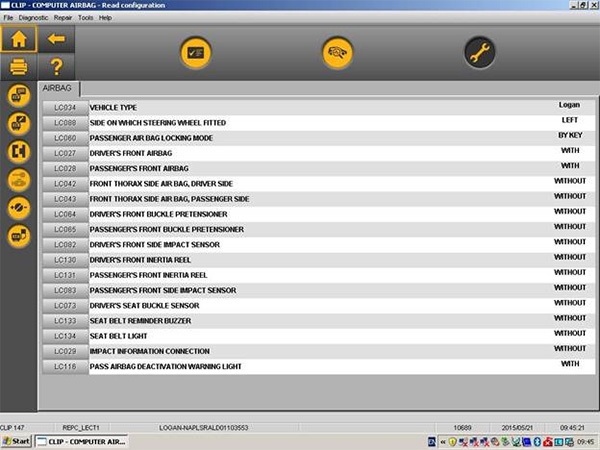
Task: Click the third sidebar icon with brackets
Action: coord(19,152)
